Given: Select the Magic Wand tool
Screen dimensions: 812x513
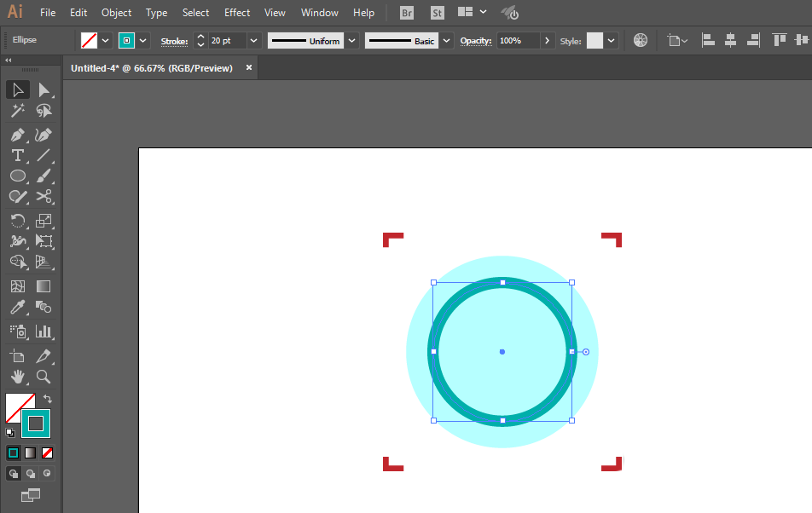Looking at the screenshot, I should [17, 111].
